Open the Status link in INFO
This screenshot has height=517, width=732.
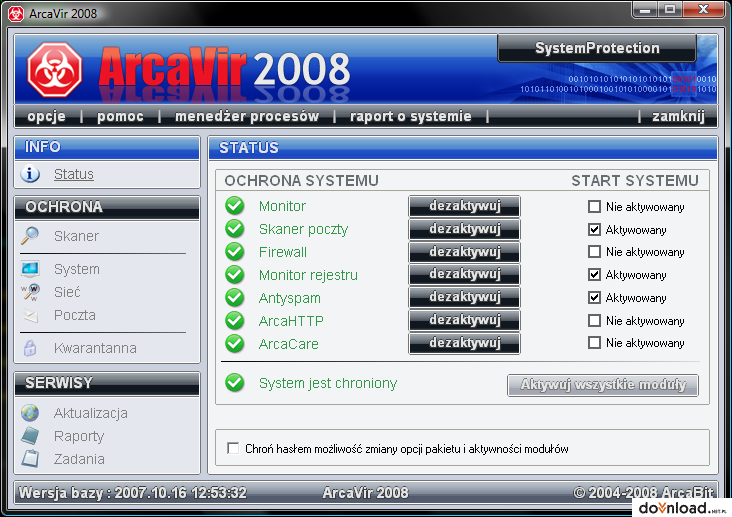[74, 174]
